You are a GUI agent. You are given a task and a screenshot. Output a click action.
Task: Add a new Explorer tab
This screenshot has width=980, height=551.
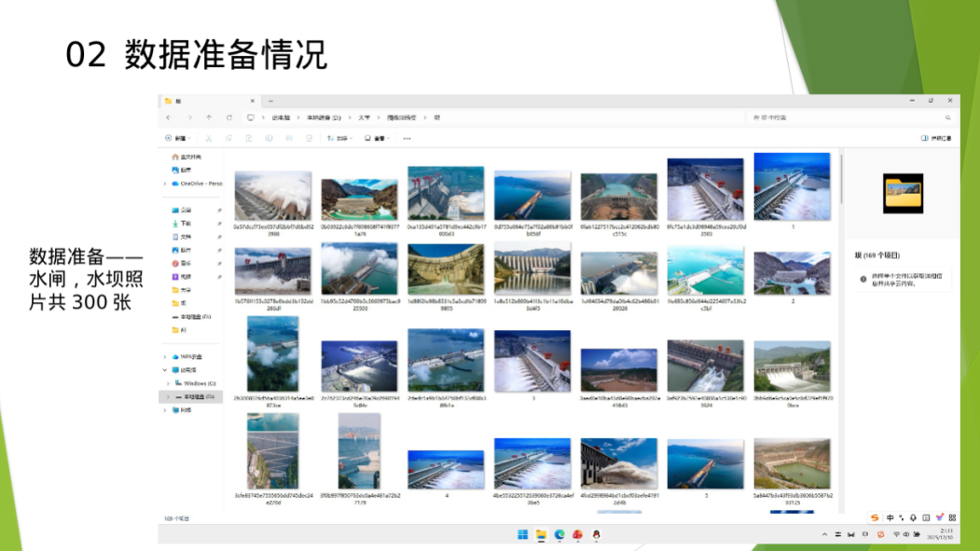pyautogui.click(x=270, y=101)
